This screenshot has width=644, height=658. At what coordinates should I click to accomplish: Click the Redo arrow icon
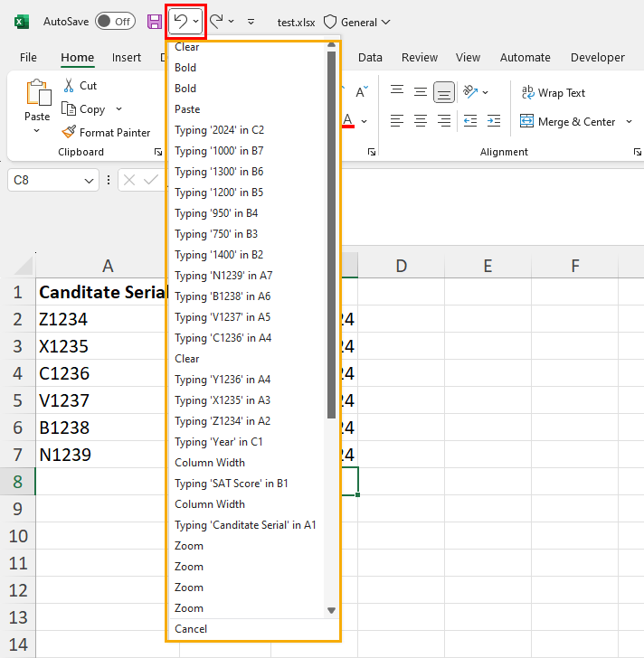[x=216, y=21]
